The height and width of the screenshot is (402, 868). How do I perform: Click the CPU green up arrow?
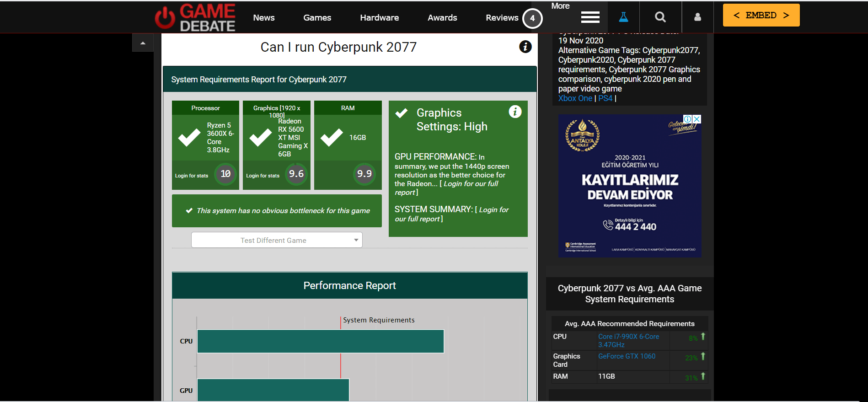click(x=703, y=337)
